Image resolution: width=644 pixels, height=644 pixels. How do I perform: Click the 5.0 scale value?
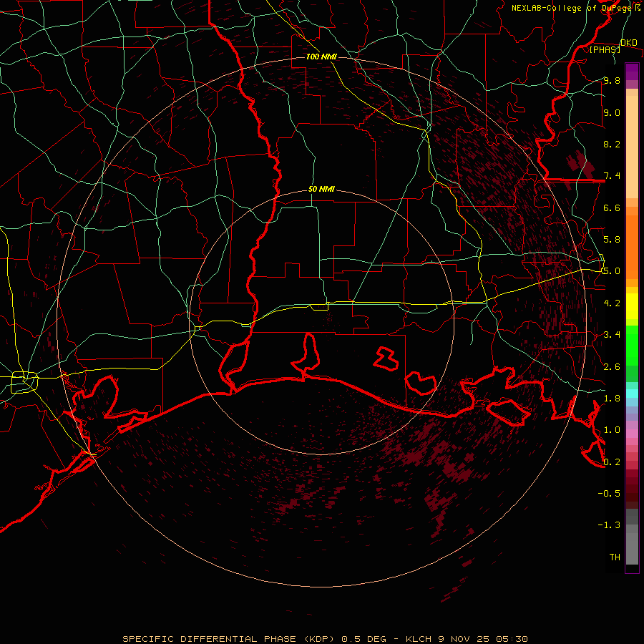tap(612, 271)
